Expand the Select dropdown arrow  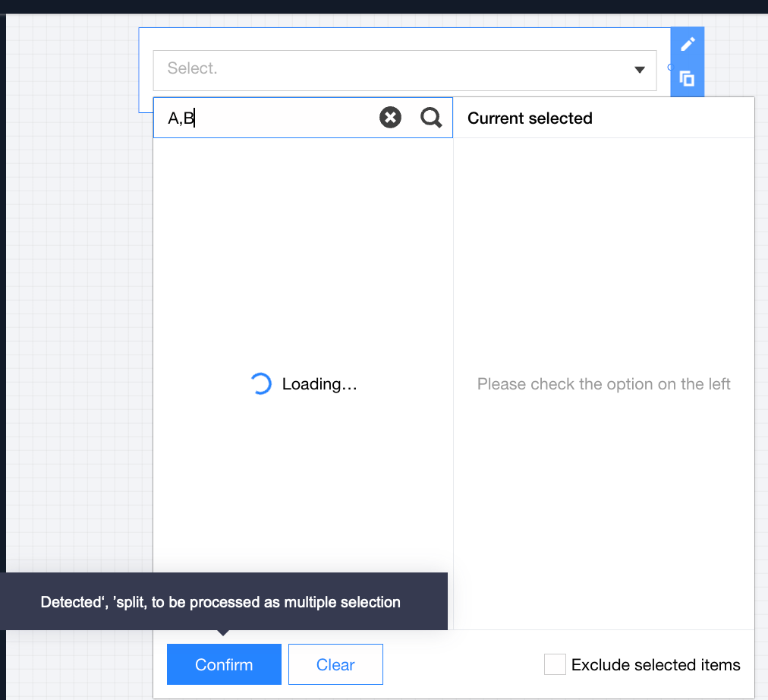pyautogui.click(x=639, y=70)
